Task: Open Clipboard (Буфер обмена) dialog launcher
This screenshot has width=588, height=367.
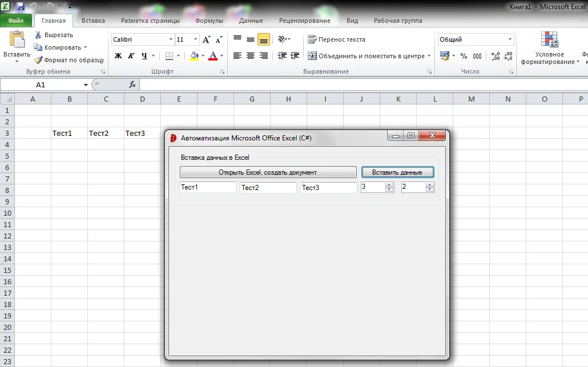Action: point(103,71)
